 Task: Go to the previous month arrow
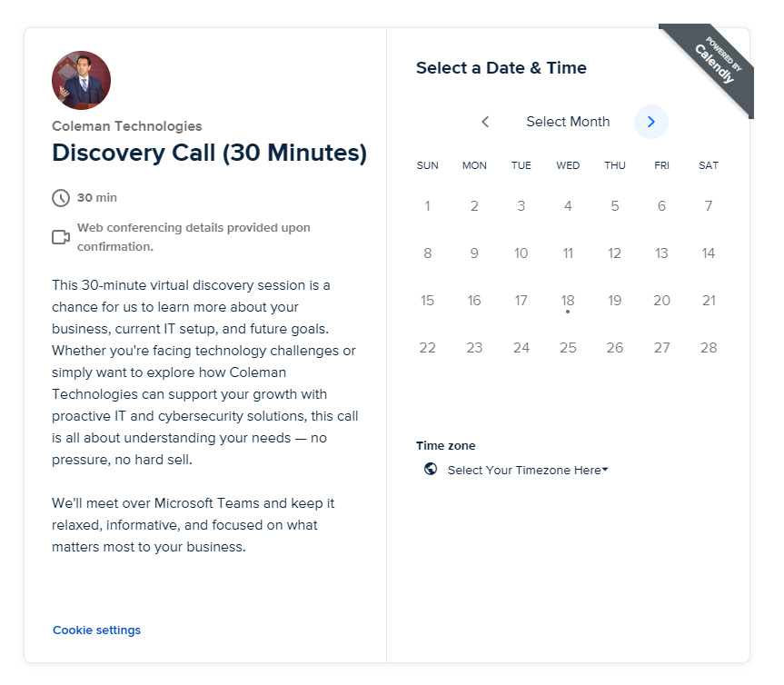(485, 122)
